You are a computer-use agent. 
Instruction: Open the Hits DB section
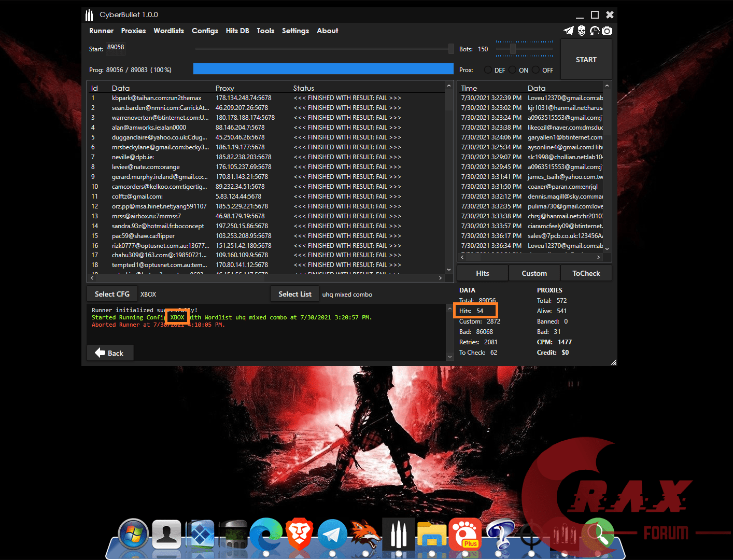237,31
